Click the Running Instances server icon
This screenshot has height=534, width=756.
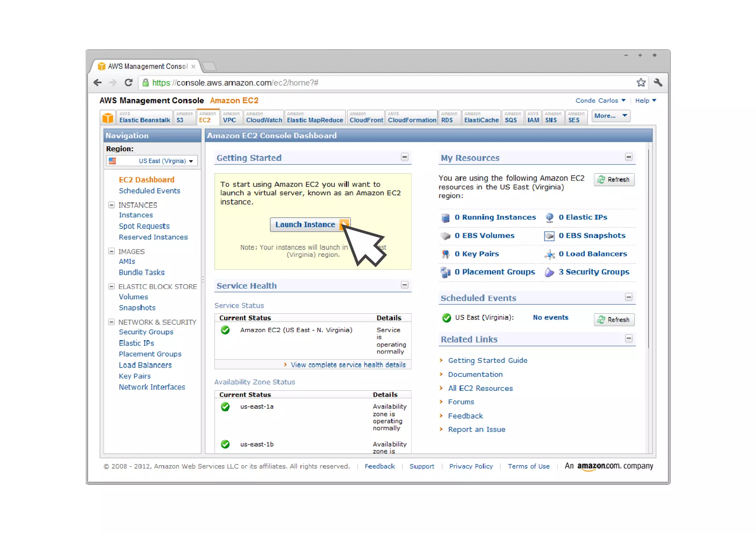(x=446, y=218)
